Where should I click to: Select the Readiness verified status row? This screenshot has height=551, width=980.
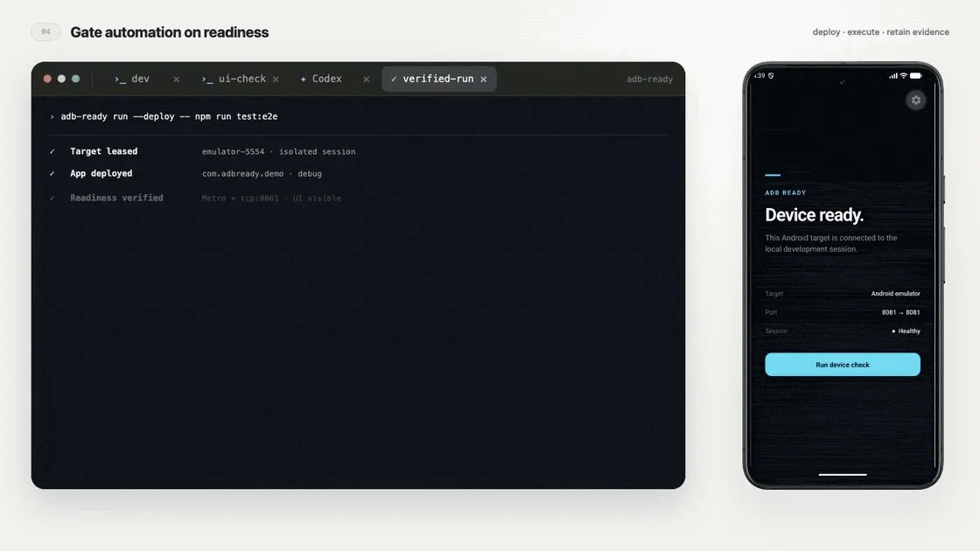[x=195, y=198]
